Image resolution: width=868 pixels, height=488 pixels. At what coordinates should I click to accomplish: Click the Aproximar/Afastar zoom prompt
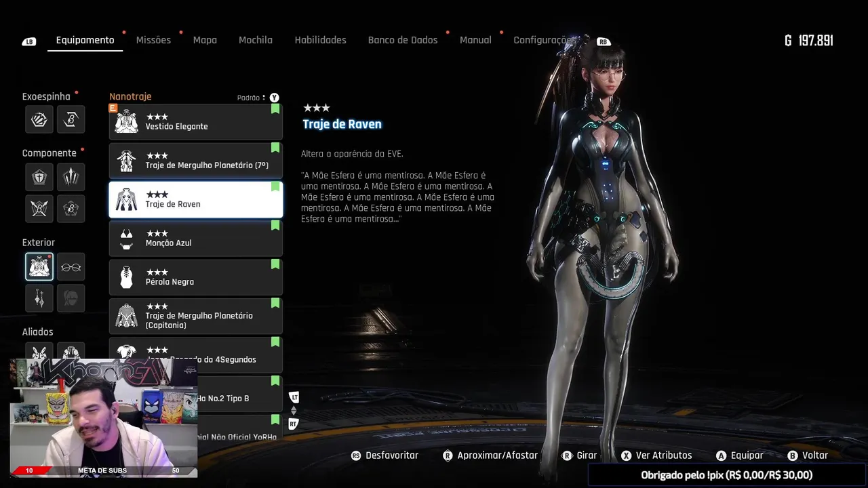(498, 455)
